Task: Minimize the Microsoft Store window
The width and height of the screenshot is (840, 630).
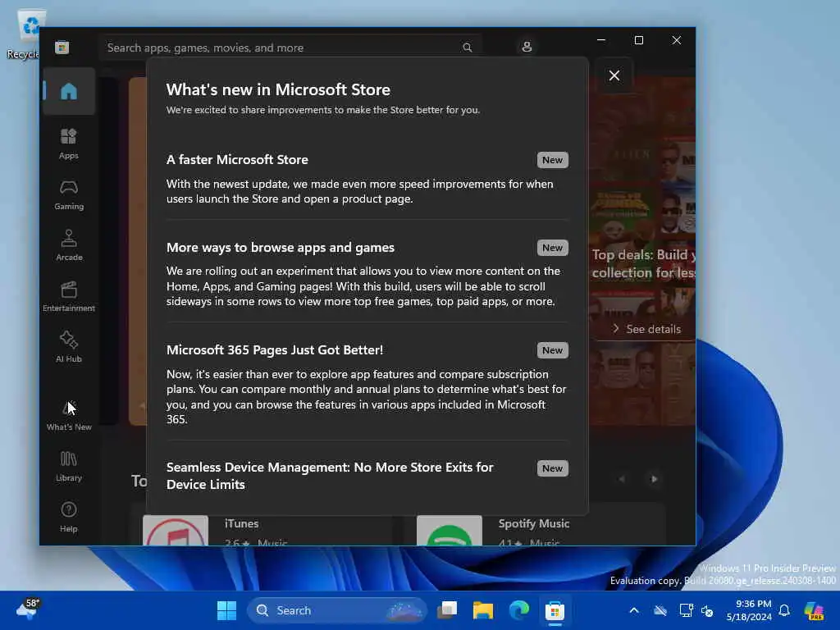Action: [601, 40]
